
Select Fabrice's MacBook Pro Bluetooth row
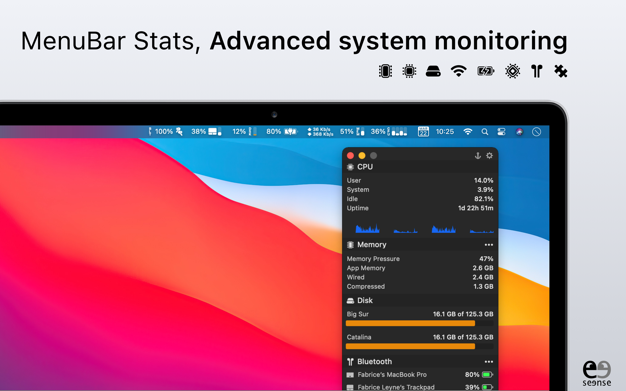click(x=420, y=375)
